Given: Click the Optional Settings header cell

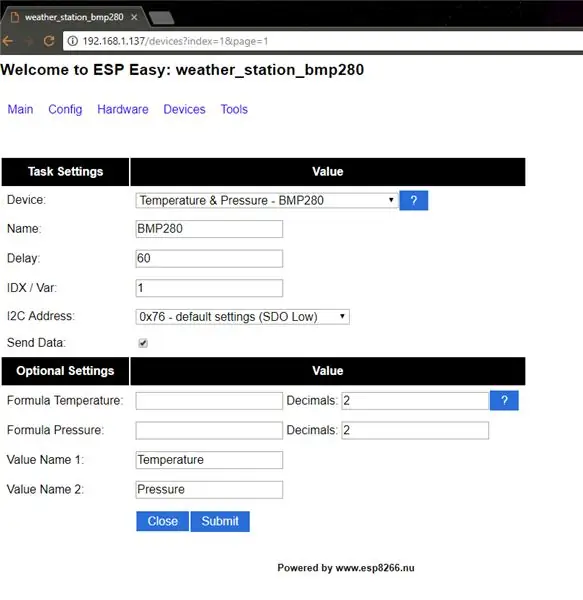Looking at the screenshot, I should click(65, 371).
